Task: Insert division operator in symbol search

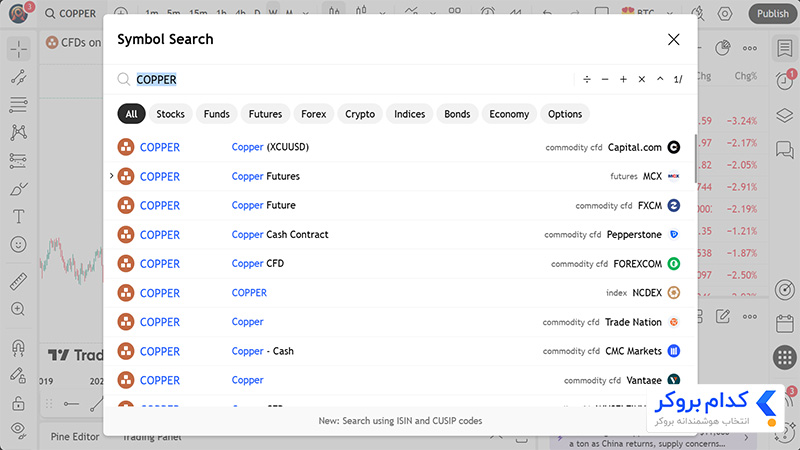Action: 587,79
